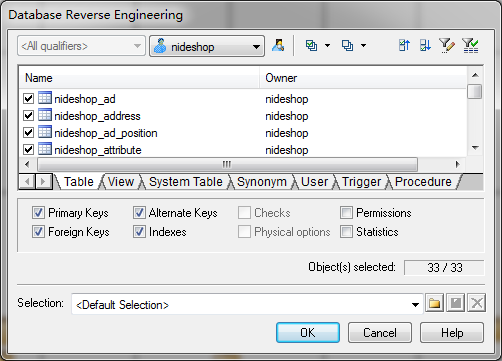Open the All qualifiers dropdown
Screen dimensions: 502x361
(81, 46)
